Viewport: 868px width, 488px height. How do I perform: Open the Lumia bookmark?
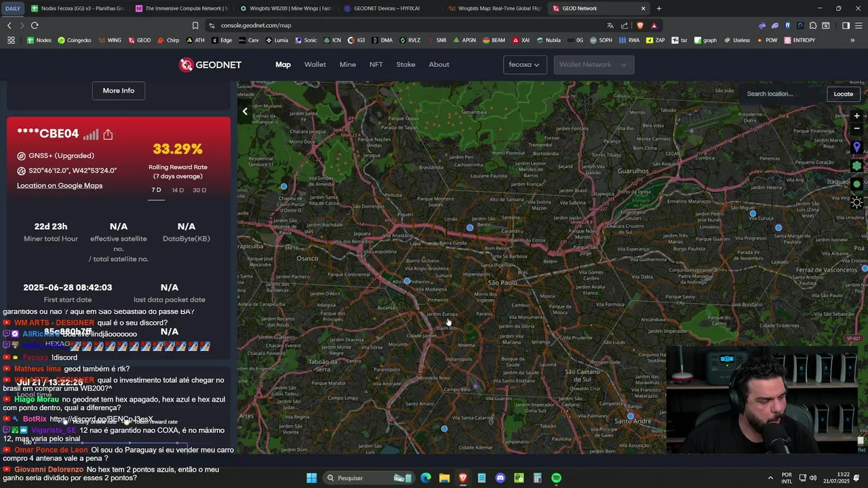(277, 40)
